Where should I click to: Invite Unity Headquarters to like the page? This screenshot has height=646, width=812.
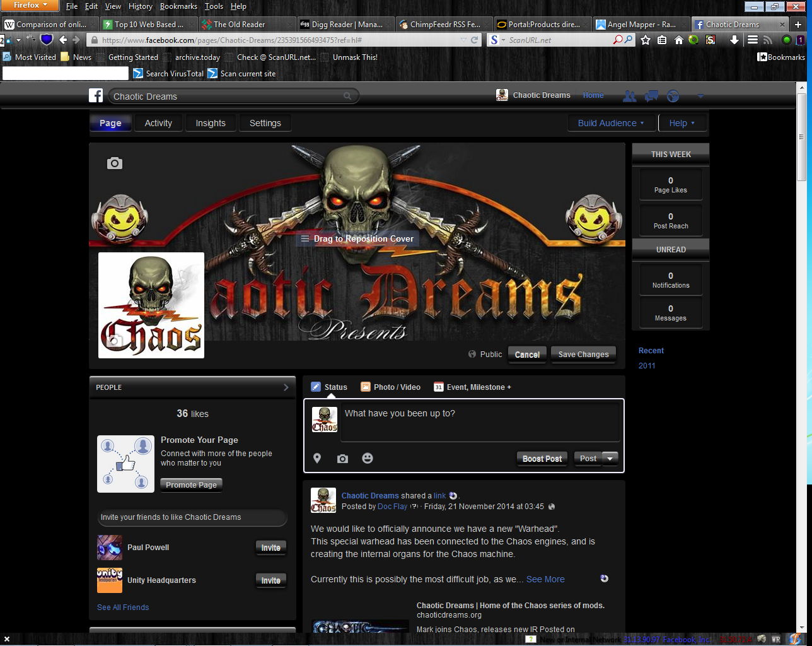tap(270, 580)
